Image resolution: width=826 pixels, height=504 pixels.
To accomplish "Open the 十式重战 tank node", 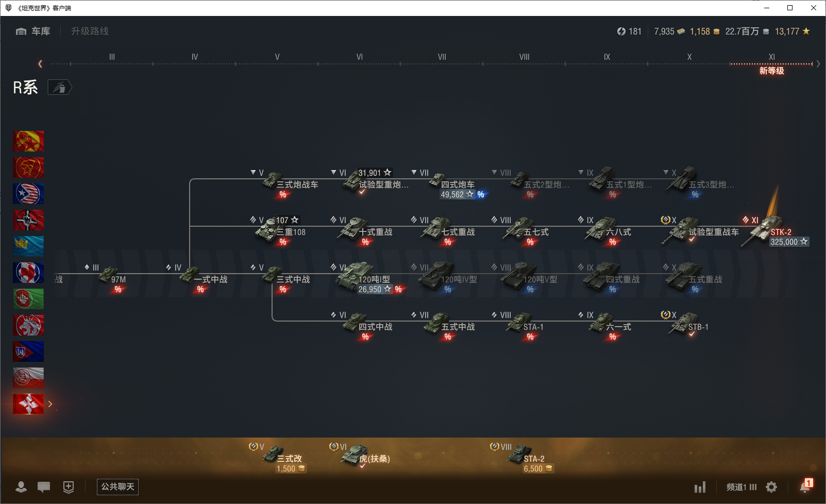I will 362,230.
